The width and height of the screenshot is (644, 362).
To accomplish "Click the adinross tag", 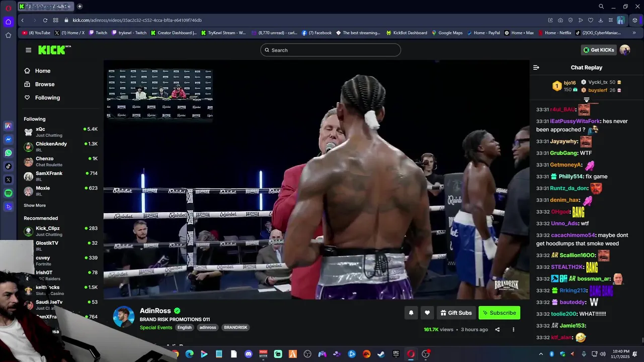I will click(x=207, y=327).
